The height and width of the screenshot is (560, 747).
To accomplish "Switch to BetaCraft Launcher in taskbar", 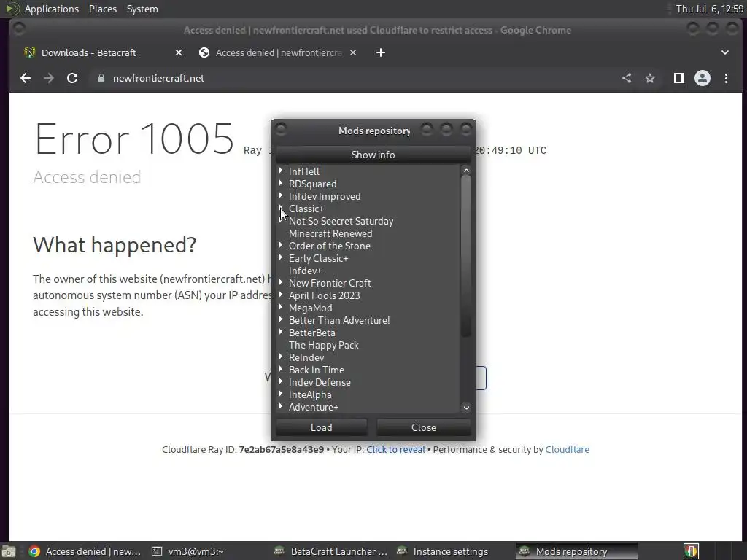I will 332,551.
